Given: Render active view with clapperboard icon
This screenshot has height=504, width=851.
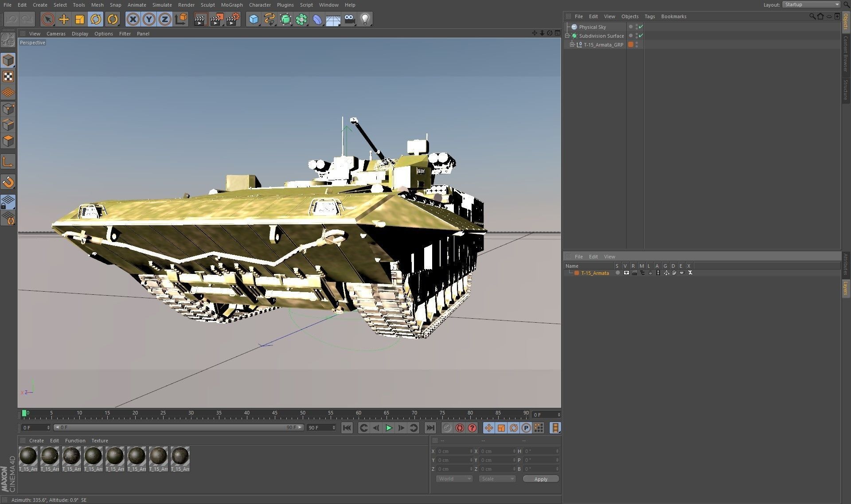Looking at the screenshot, I should [200, 19].
